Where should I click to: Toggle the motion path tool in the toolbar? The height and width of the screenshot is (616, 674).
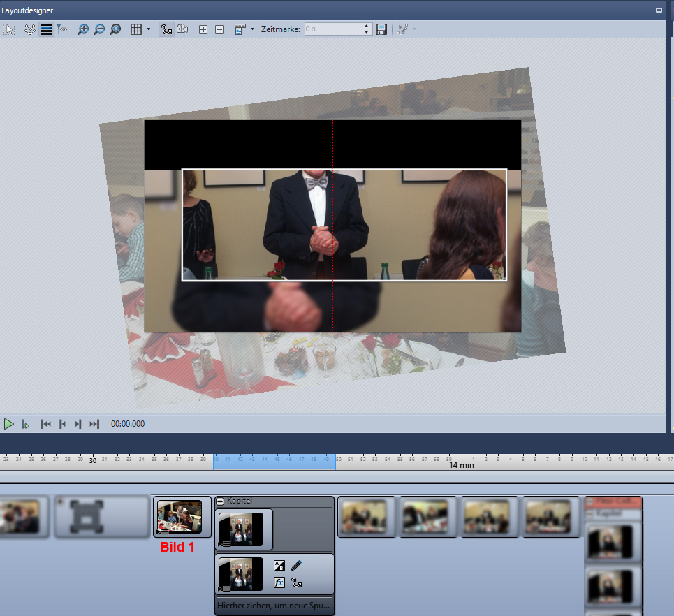(x=166, y=29)
